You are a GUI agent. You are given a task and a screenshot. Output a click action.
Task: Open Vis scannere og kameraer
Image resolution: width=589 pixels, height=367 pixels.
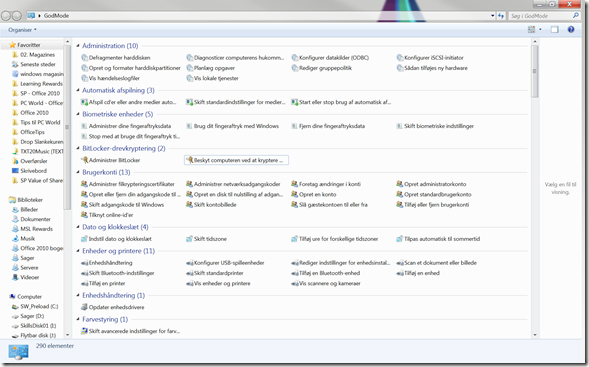coord(326,283)
